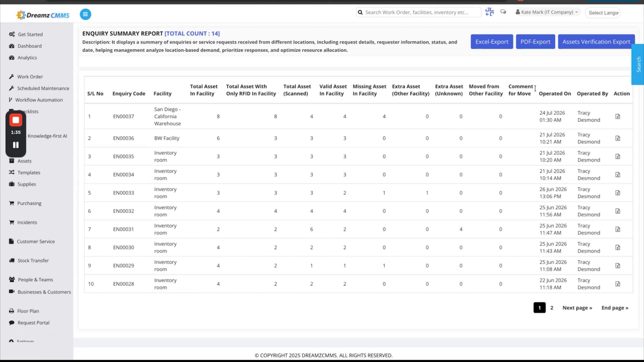Viewport: 644px width, 362px height.
Task: Open export action icon for EN00034
Action: pos(618,175)
